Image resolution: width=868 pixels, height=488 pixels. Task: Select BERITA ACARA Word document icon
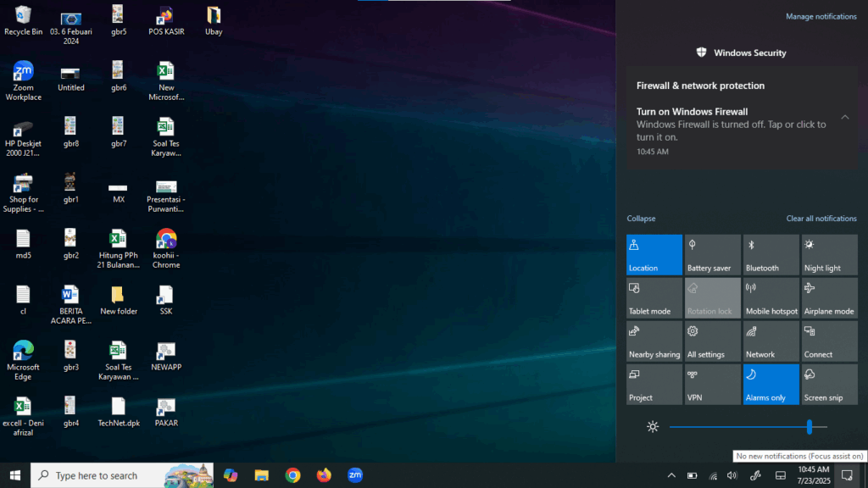pyautogui.click(x=71, y=305)
